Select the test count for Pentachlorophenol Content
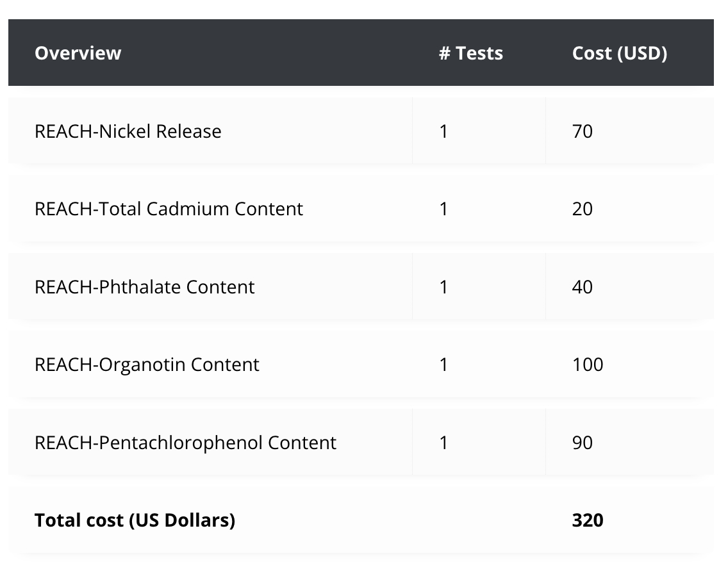728x567 pixels. point(444,443)
